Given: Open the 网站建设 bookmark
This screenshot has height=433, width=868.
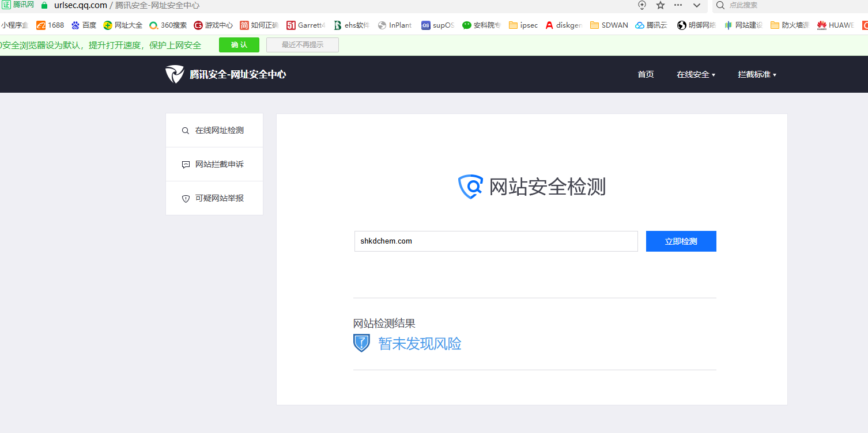Looking at the screenshot, I should (743, 25).
